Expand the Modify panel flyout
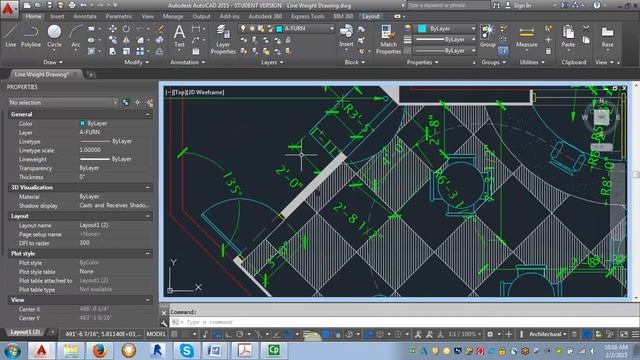The width and height of the screenshot is (640, 360). click(136, 62)
